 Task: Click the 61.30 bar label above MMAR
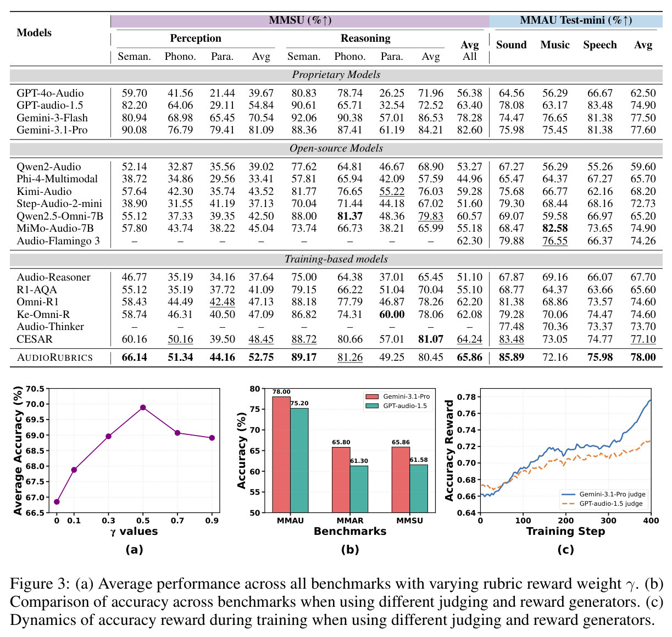(359, 461)
